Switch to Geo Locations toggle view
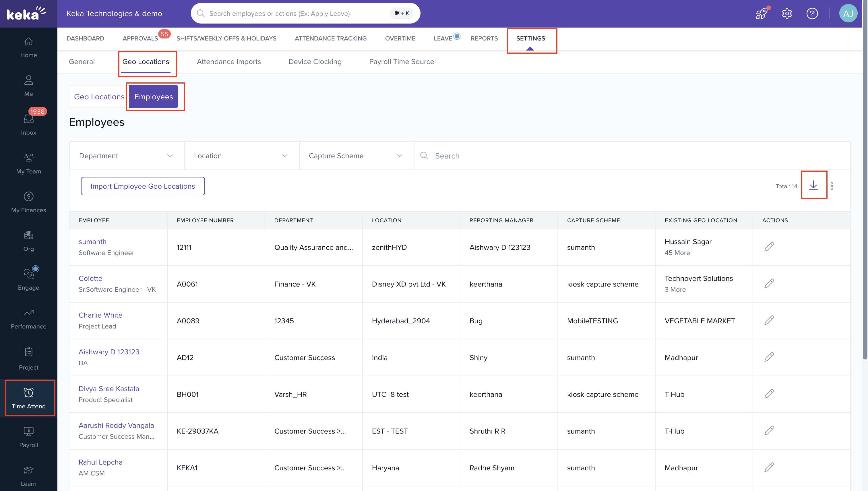Screen dimensions: 868x491 [99, 97]
